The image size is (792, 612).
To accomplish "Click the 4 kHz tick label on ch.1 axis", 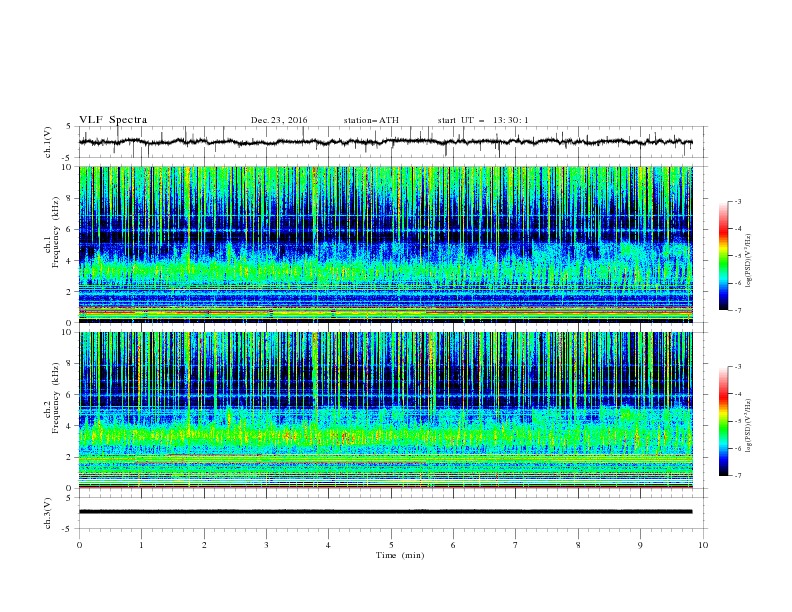I will pyautogui.click(x=70, y=261).
